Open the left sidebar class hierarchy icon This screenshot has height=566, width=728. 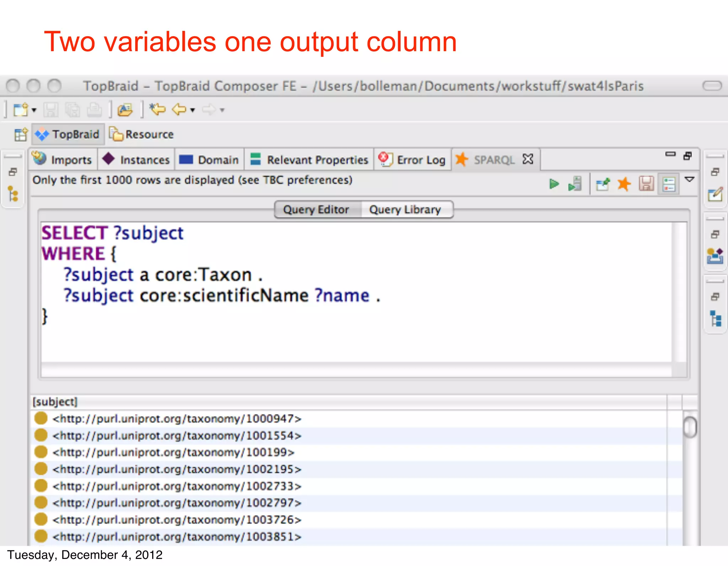point(13,194)
